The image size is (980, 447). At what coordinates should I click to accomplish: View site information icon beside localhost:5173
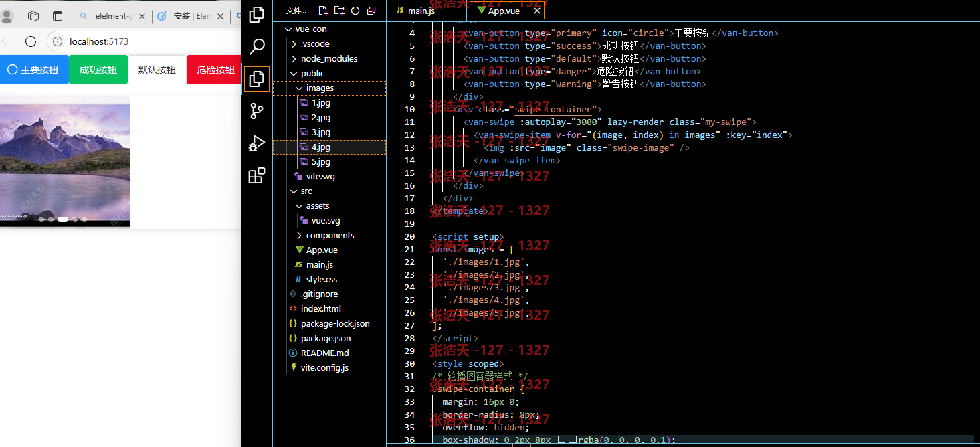coord(58,41)
